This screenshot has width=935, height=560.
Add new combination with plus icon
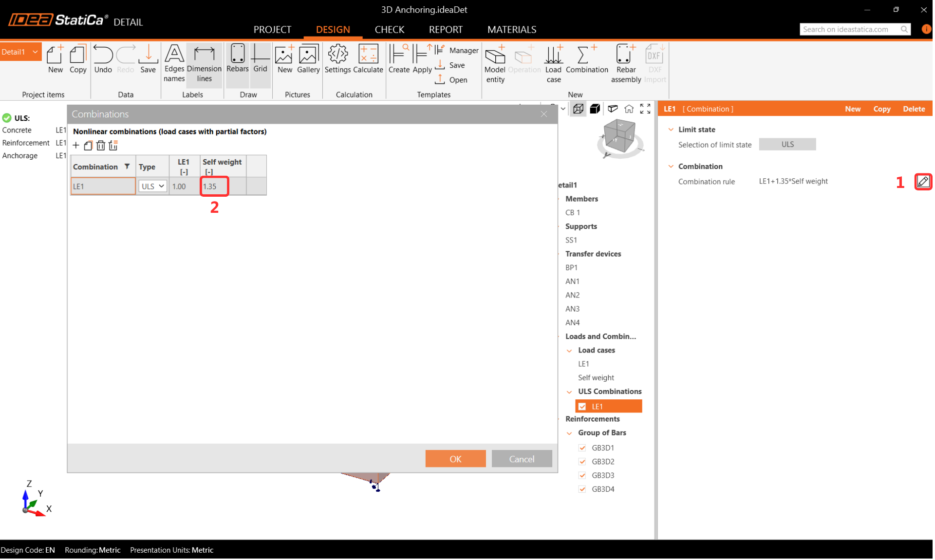pos(76,145)
